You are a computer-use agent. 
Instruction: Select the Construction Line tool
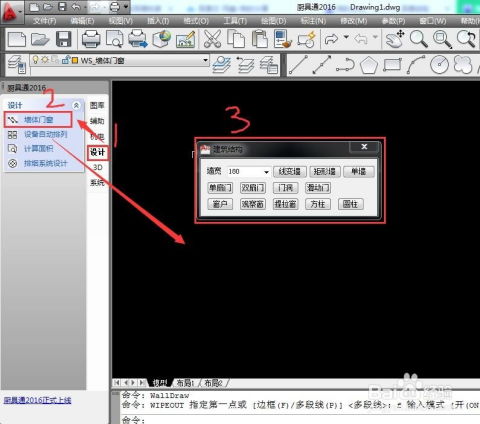point(322,65)
